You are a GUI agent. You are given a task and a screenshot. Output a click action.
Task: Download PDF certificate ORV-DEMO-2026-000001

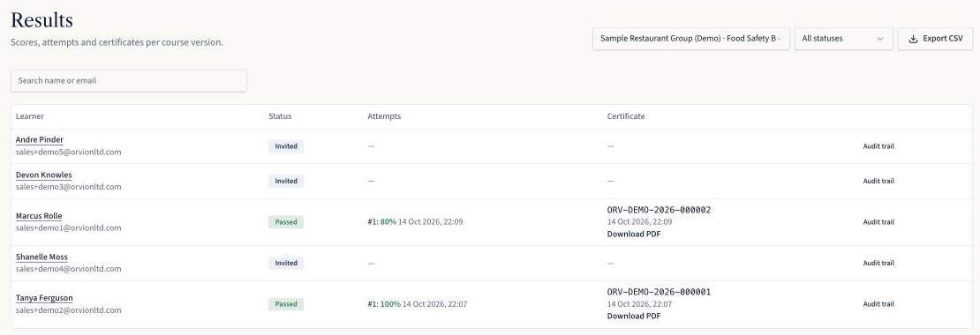633,316
